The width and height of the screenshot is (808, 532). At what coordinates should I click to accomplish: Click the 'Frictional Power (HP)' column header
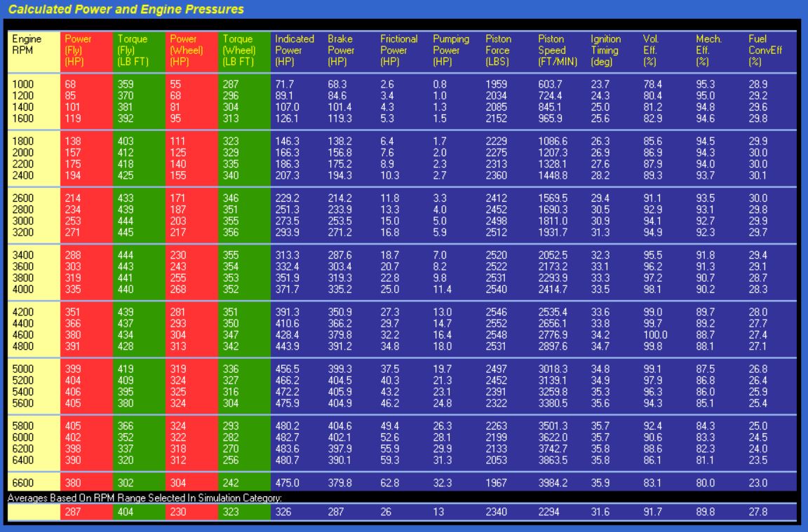398,50
